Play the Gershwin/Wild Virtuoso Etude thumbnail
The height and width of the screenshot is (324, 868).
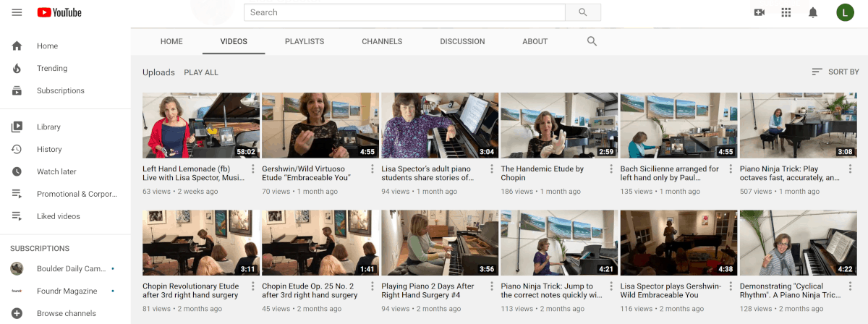[x=320, y=125]
